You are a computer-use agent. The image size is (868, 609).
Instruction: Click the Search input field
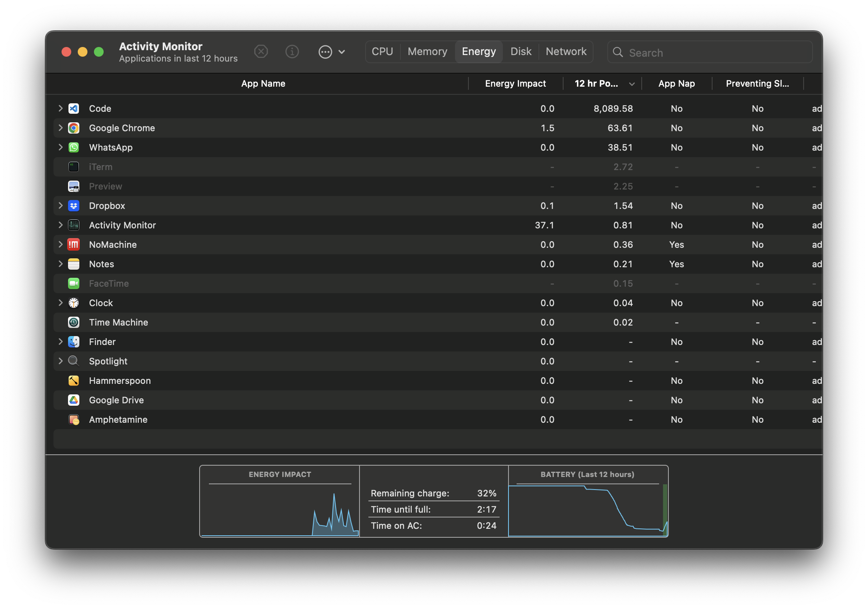coord(710,52)
